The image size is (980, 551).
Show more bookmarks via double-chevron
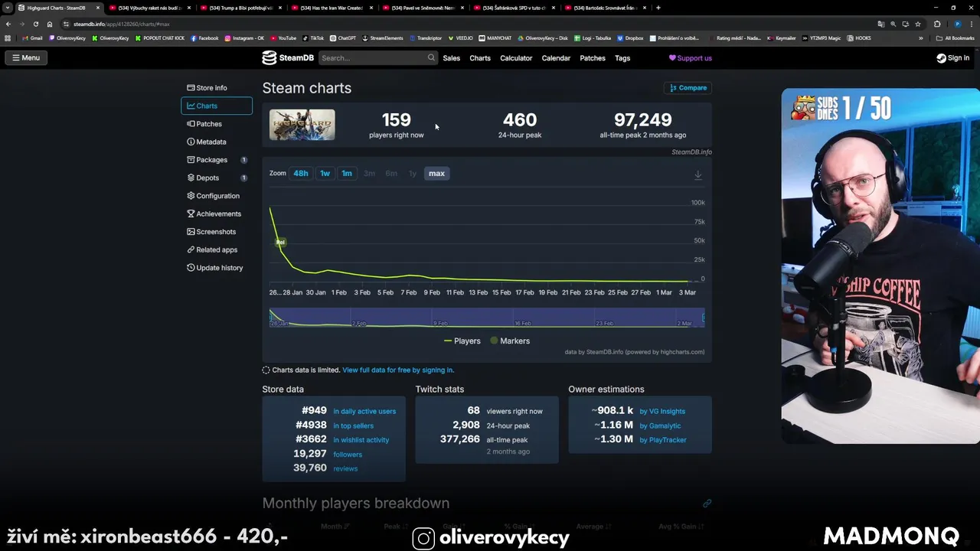click(922, 37)
